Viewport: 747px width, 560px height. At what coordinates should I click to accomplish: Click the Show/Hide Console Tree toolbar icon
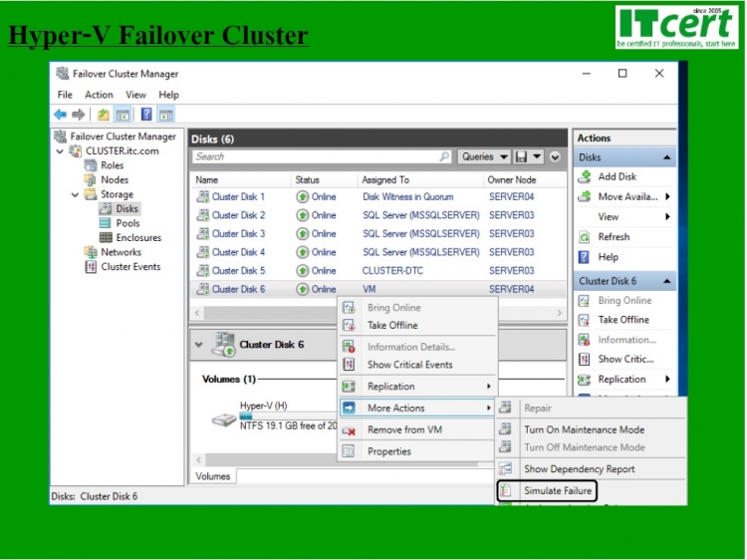pos(123,115)
